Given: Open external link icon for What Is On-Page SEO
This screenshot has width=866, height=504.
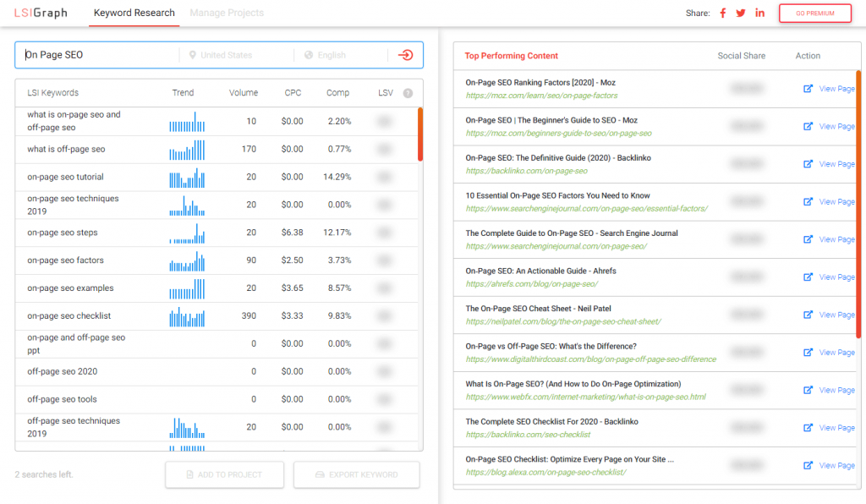Looking at the screenshot, I should pyautogui.click(x=808, y=390).
